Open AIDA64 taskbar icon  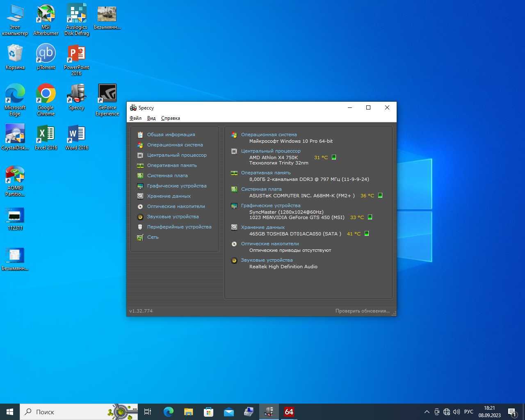289,412
